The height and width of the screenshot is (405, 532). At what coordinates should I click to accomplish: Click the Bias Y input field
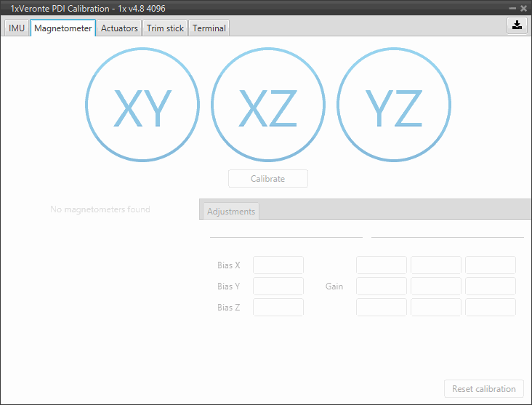click(278, 286)
